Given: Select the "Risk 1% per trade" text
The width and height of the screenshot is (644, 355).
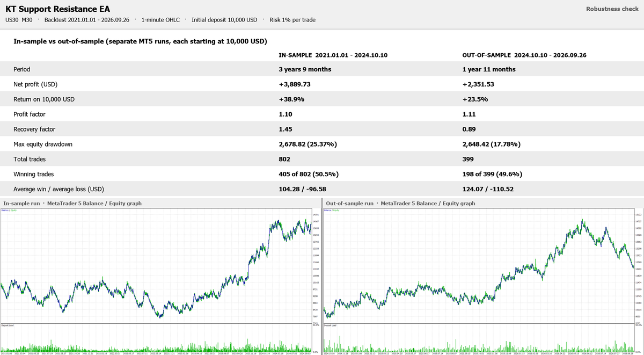Looking at the screenshot, I should 292,20.
